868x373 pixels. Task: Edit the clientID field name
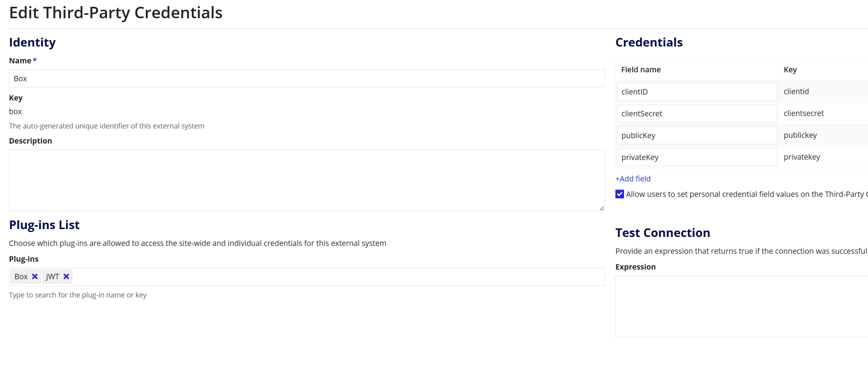point(697,92)
